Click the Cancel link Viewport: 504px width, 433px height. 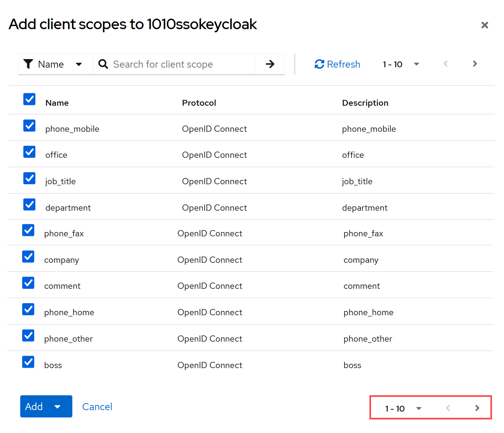tap(97, 407)
